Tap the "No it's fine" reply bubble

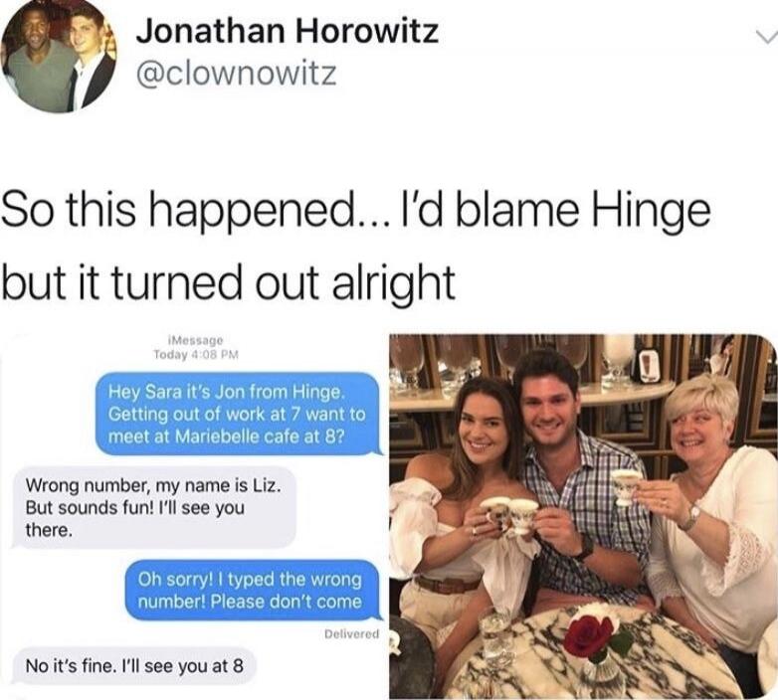(x=133, y=666)
